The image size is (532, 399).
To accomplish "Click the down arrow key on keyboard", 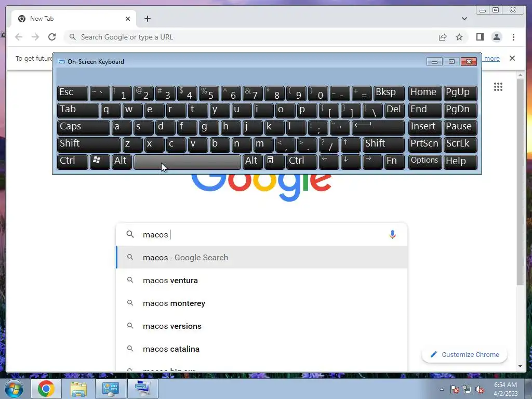I will coord(351,162).
